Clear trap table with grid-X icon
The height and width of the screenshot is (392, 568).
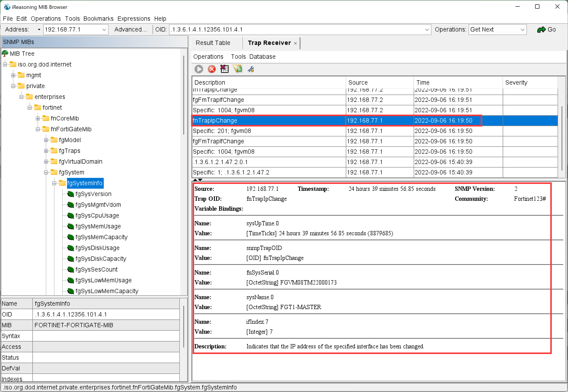224,69
